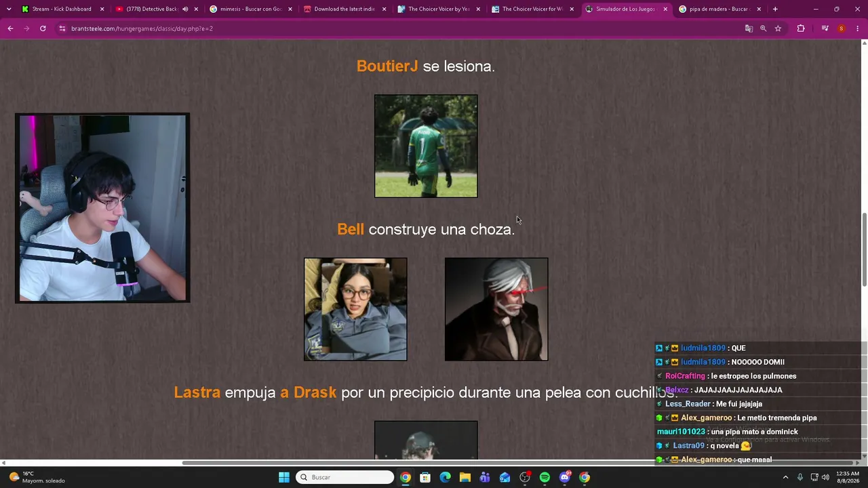This screenshot has width=868, height=488.
Task: Open Microsoft Teams from the taskbar
Action: [485, 477]
